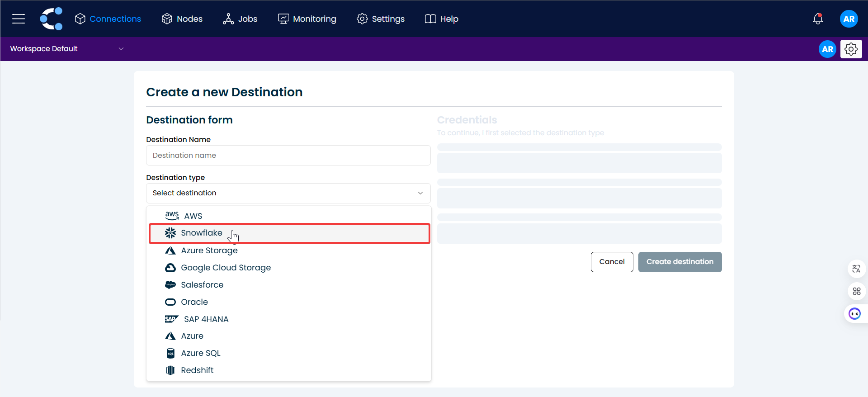Expand Workspace Default dropdown
Viewport: 868px width, 397px height.
(67, 48)
